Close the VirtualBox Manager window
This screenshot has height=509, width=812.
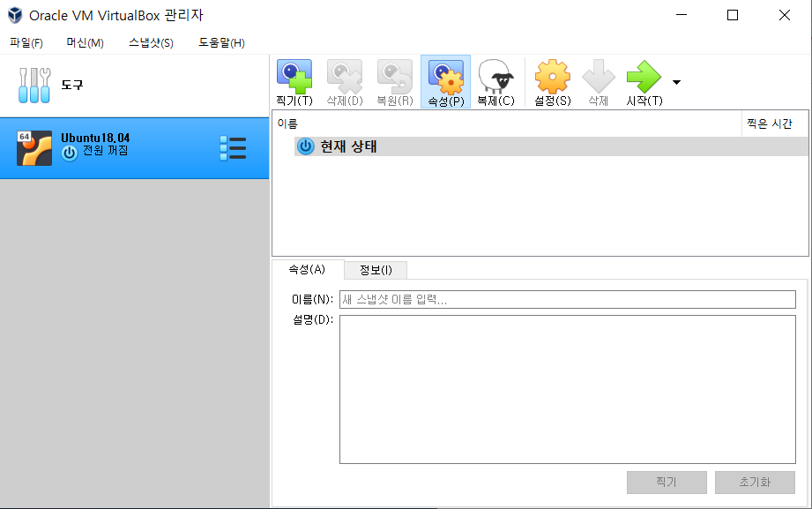point(785,15)
